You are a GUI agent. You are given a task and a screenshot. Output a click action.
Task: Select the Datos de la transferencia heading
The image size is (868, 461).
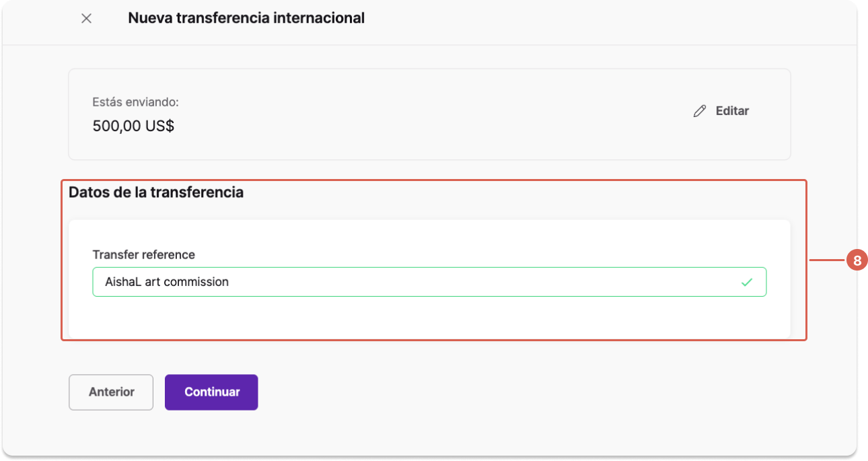156,192
